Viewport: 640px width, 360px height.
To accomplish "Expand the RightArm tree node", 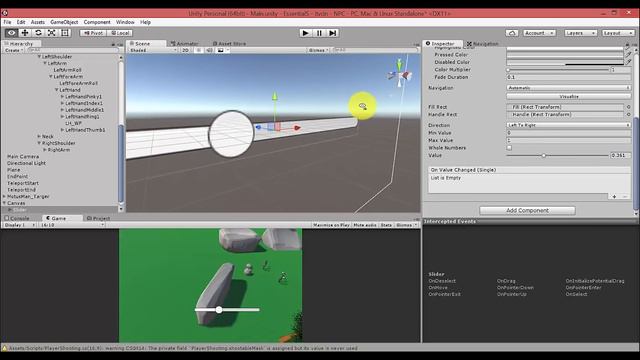I will click(x=45, y=150).
